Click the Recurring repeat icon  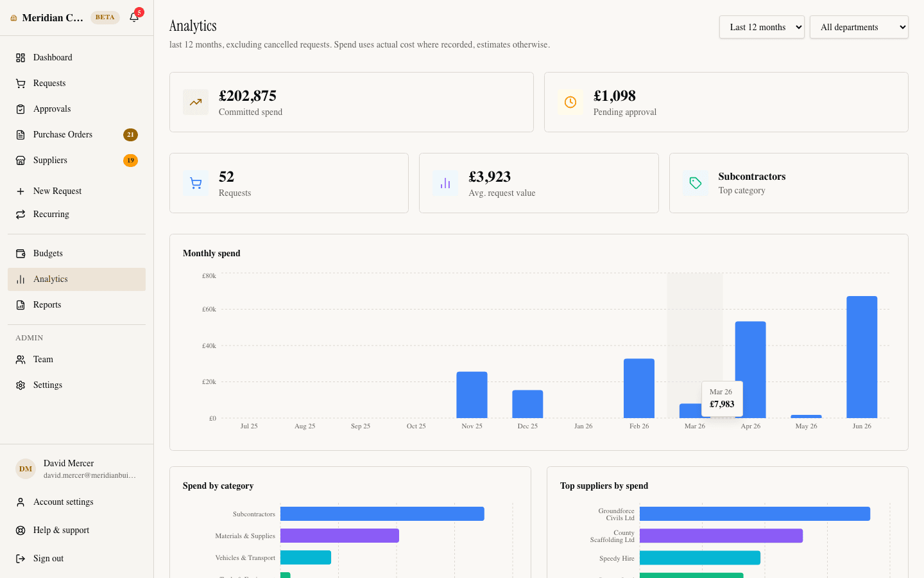pos(21,215)
